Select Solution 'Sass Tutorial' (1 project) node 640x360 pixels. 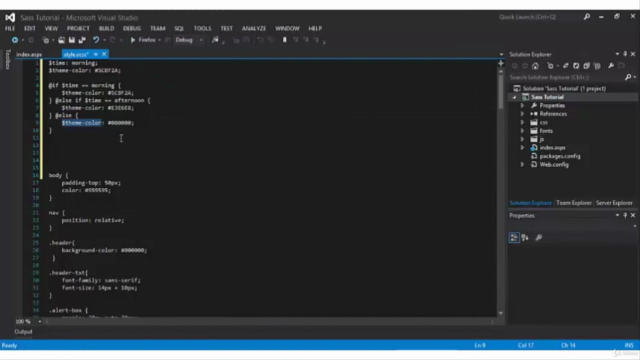564,89
